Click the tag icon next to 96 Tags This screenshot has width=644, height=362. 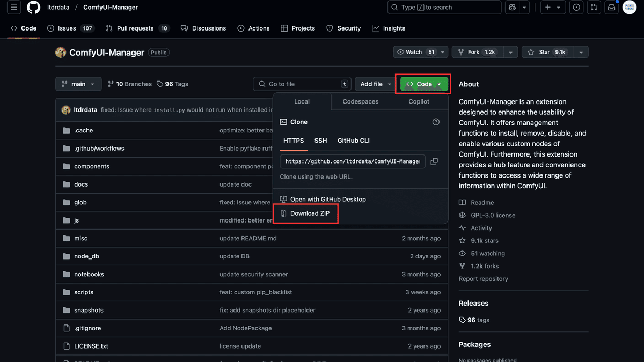point(160,84)
